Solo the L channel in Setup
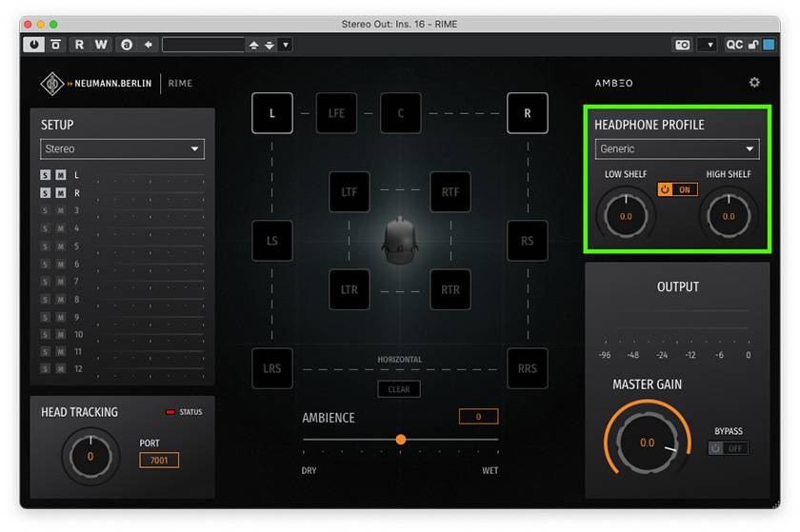Viewport: 800px width, 532px height. 46,175
